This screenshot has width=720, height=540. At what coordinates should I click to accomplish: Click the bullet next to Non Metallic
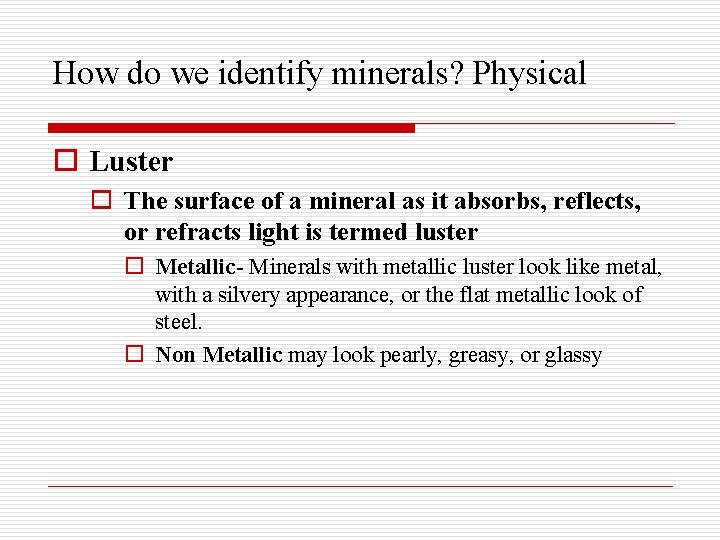pos(135,354)
